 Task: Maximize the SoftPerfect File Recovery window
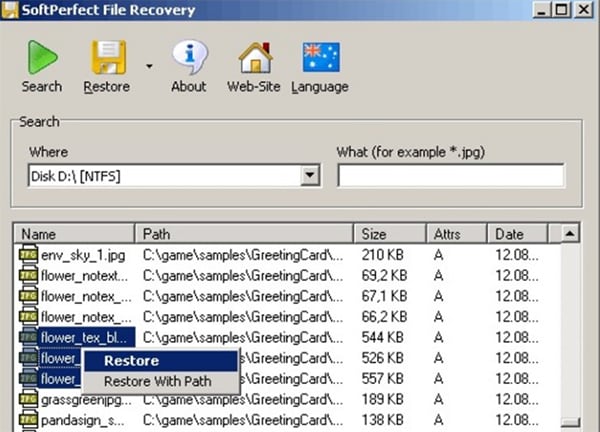[x=562, y=10]
